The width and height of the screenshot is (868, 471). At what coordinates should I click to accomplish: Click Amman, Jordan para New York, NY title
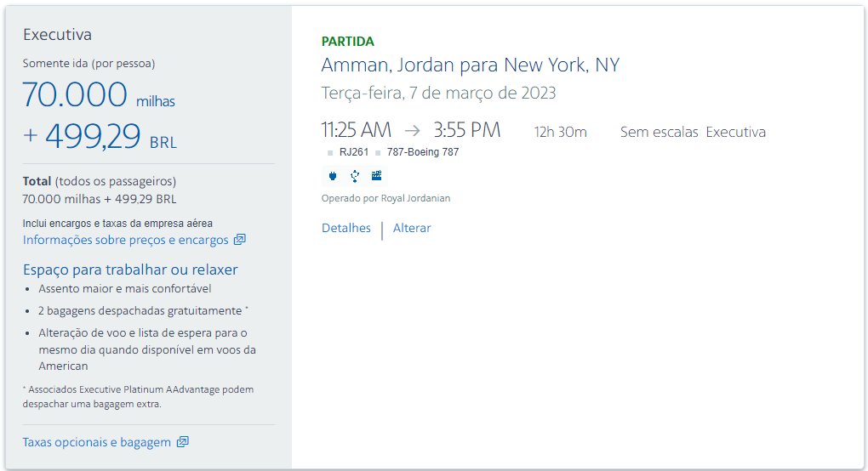point(471,65)
